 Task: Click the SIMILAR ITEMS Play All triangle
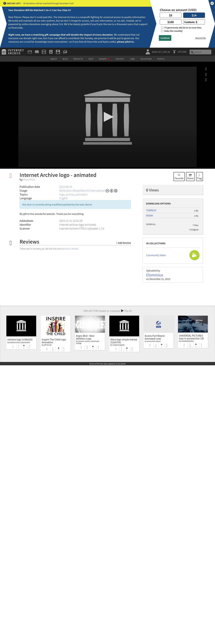(x=122, y=311)
